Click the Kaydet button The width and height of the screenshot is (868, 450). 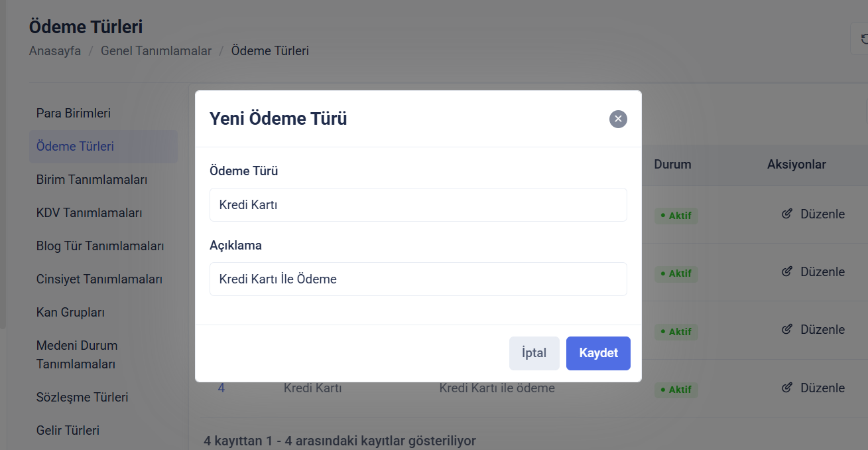(x=598, y=353)
